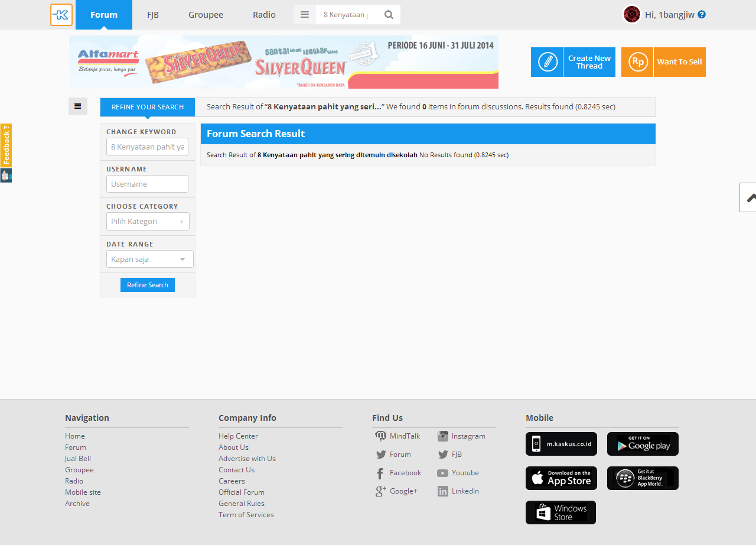
Task: Expand the Pilih Kategori dropdown
Action: [148, 221]
